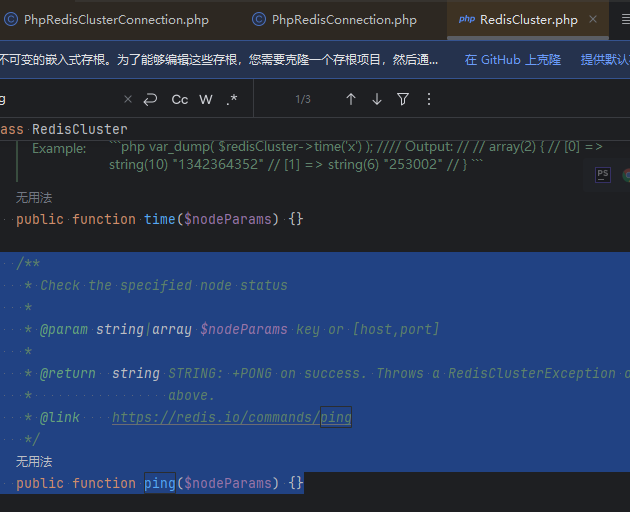The width and height of the screenshot is (630, 512).
Task: Click the @link tag in doc comment
Action: tap(60, 418)
